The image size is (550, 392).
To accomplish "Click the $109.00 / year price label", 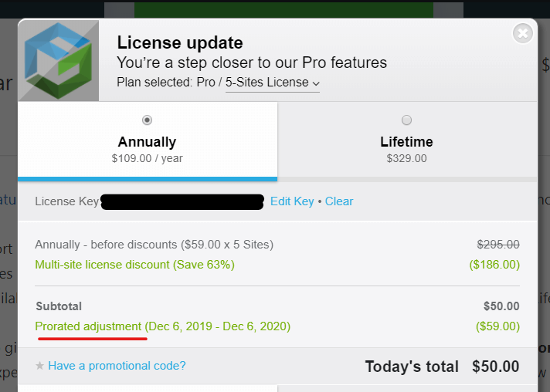I will tap(148, 158).
